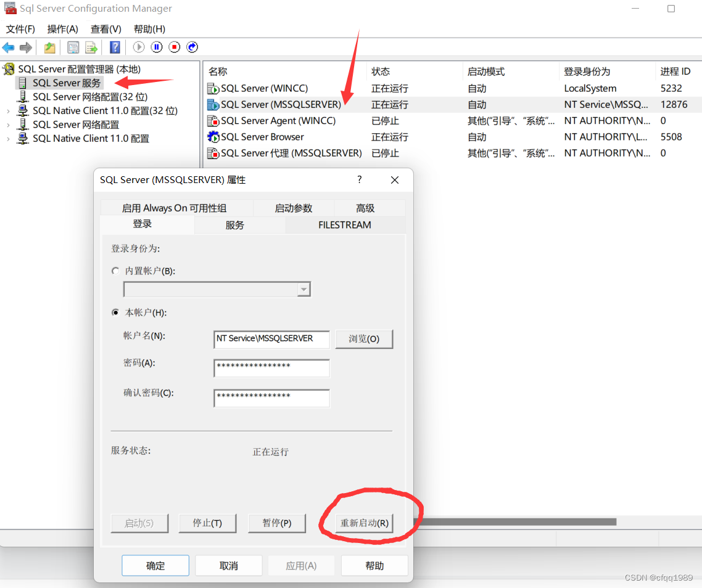702x588 pixels.
Task: Click the SQL Server 代理 (MSSQLSERVER) icon
Action: [x=213, y=153]
